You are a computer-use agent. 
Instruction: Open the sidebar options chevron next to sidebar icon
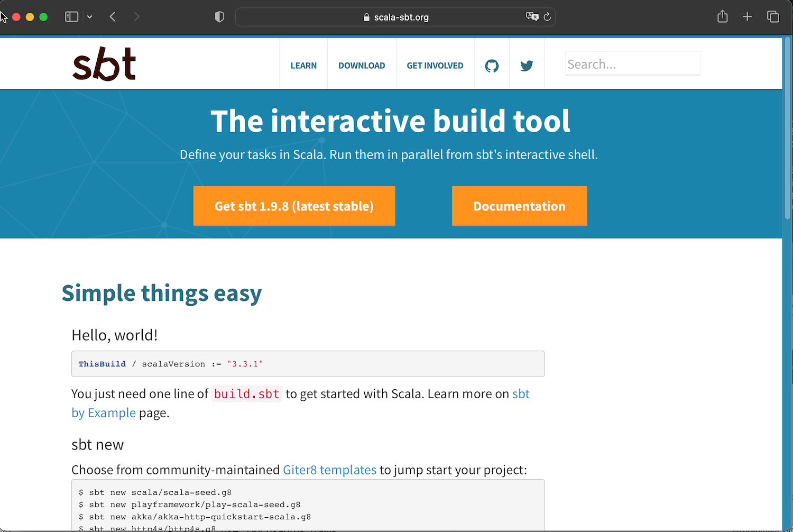(x=90, y=17)
